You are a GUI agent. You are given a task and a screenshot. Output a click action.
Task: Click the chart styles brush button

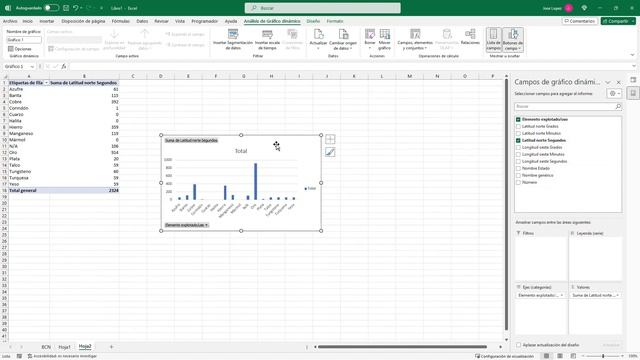click(x=330, y=152)
